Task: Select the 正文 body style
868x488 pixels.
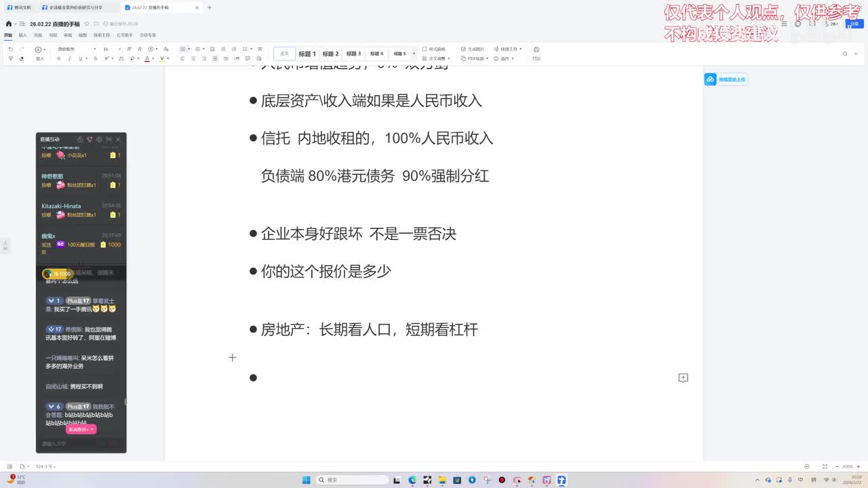Action: click(284, 54)
